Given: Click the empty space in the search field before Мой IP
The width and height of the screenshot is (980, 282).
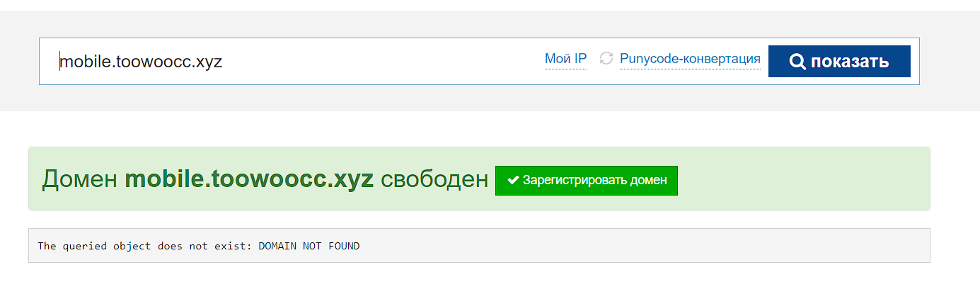Looking at the screenshot, I should pos(382,62).
